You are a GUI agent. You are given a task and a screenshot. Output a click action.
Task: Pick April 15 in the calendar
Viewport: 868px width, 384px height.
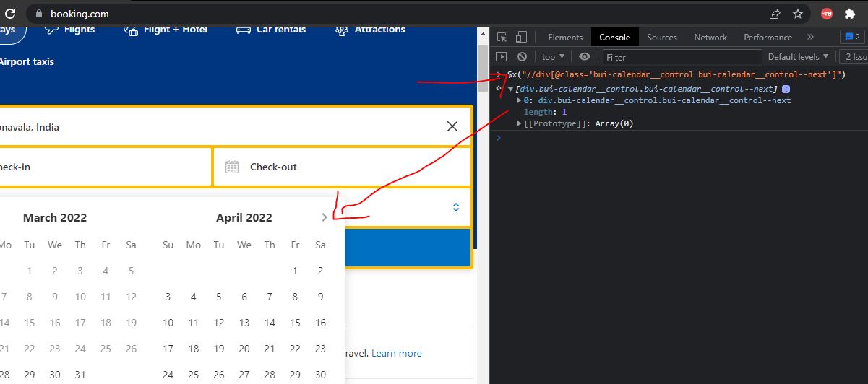295,323
